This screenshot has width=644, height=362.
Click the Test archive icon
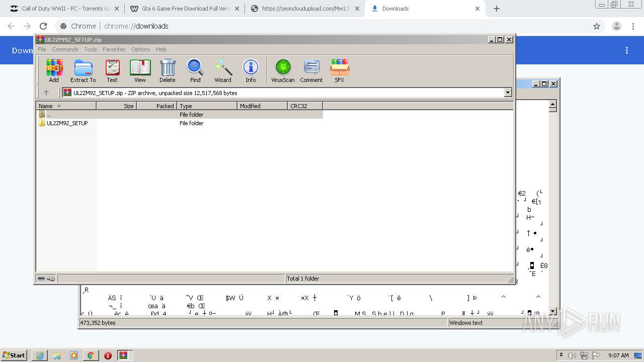pos(112,71)
